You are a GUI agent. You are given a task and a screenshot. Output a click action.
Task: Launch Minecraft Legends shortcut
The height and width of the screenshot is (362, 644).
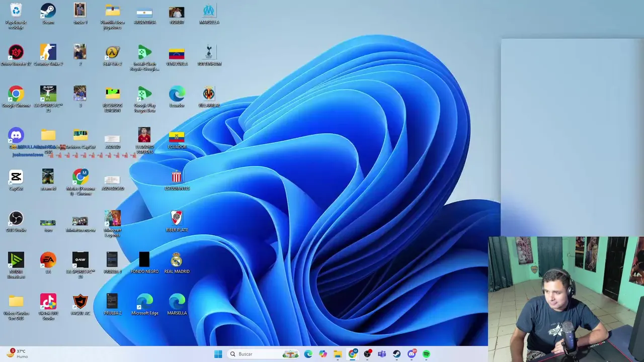(x=112, y=224)
